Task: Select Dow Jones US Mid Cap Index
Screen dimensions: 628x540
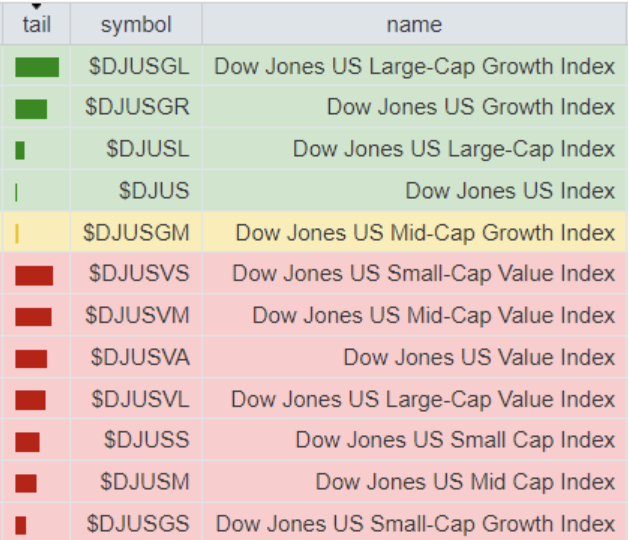Action: (465, 481)
